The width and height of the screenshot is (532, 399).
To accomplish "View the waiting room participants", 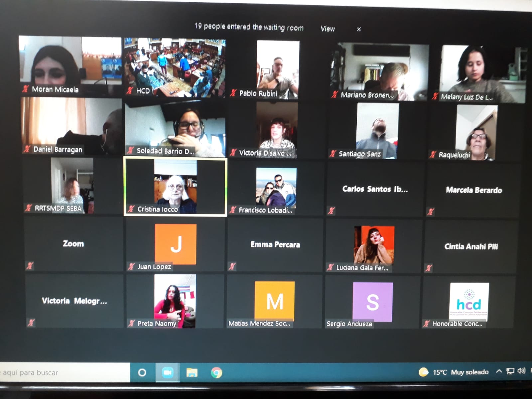I will (328, 29).
